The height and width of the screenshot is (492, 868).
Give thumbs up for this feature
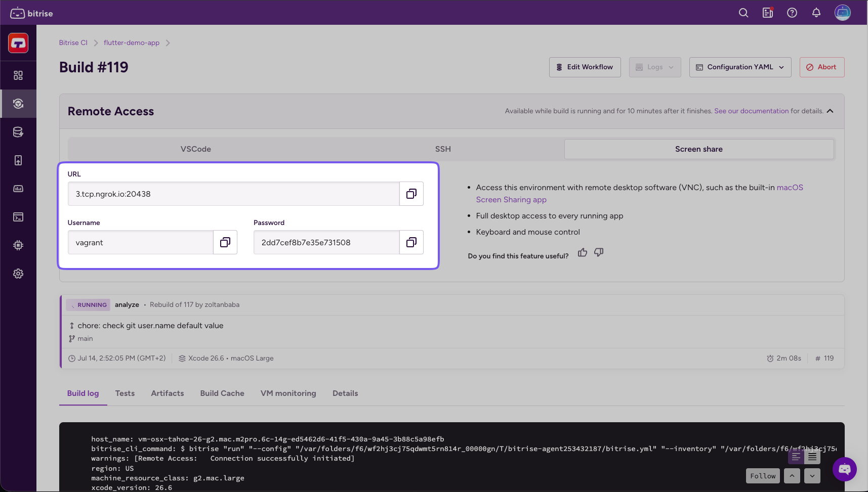click(583, 252)
